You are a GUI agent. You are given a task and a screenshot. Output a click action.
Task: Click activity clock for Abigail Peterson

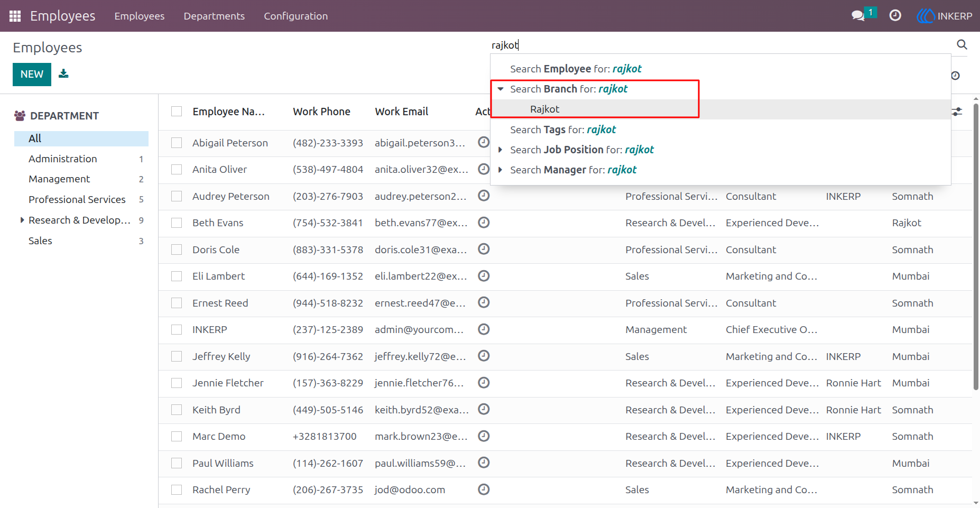(x=484, y=142)
